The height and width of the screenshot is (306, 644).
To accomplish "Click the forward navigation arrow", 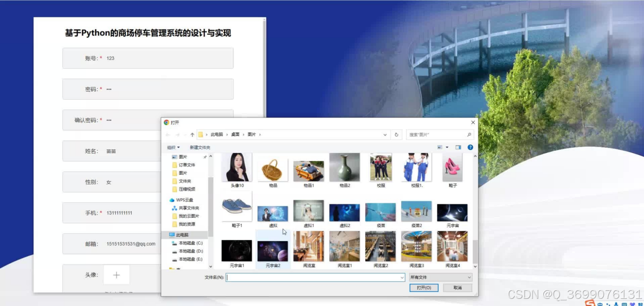I will pyautogui.click(x=178, y=135).
